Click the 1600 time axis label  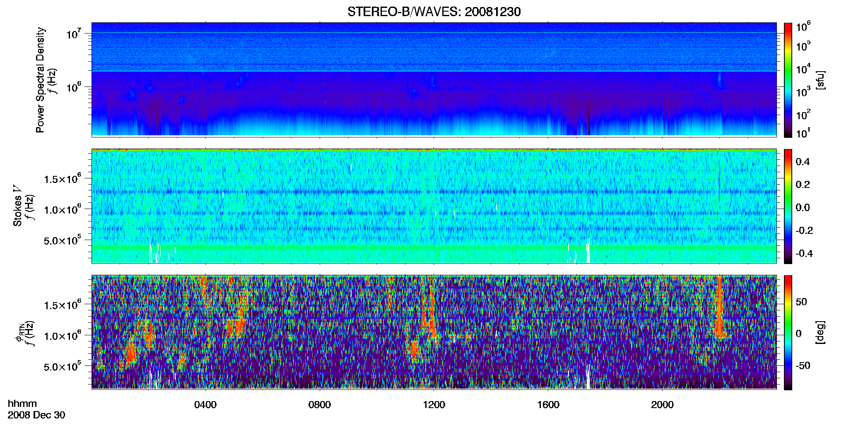click(548, 405)
